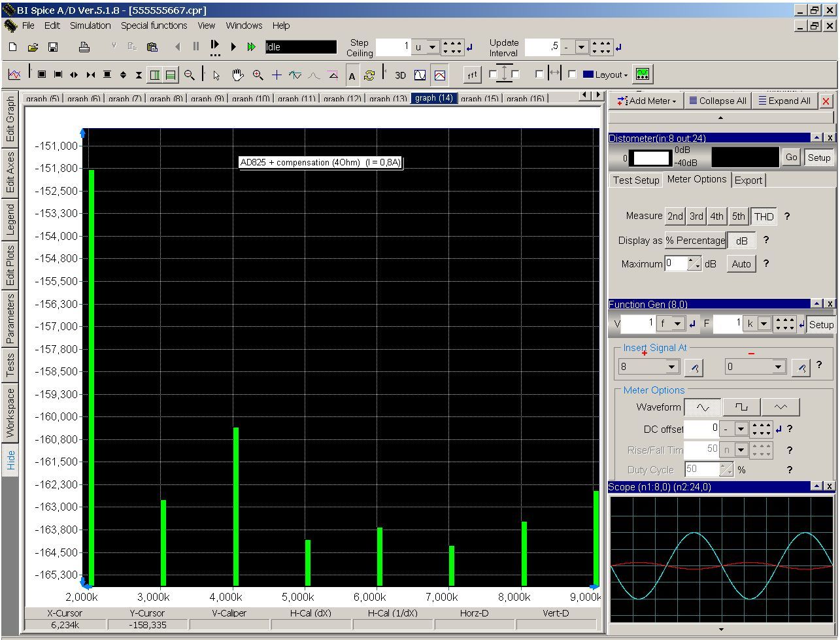Click the zoom out magnifier icon
Screen dimensions: 840x640
point(190,75)
